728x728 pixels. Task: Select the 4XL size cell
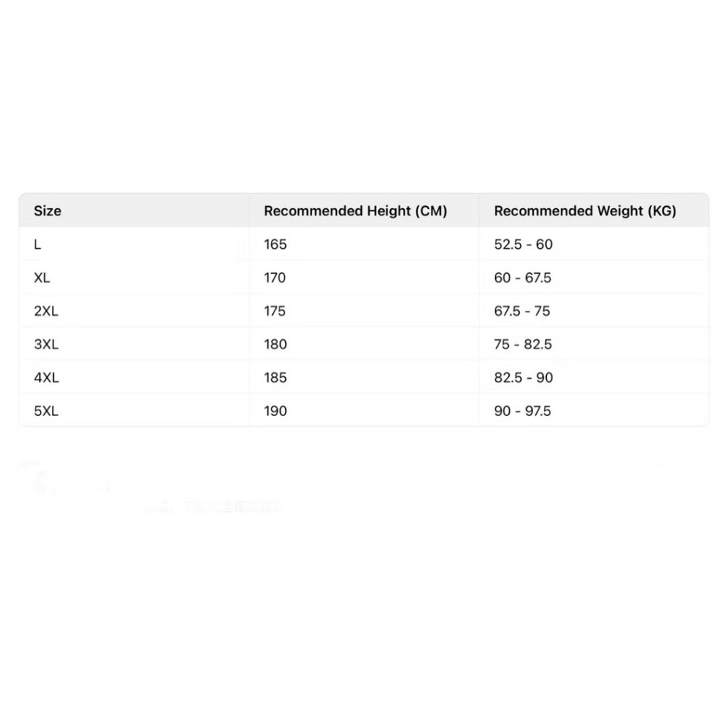[x=46, y=378]
